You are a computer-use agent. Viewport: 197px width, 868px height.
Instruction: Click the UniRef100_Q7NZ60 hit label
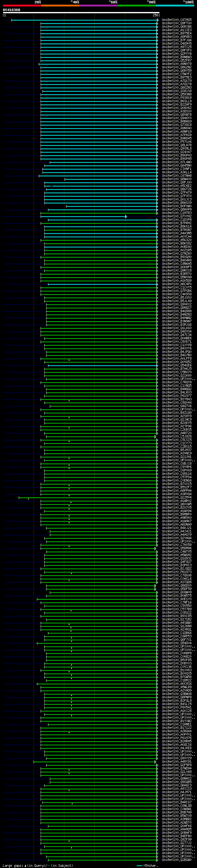177,254
